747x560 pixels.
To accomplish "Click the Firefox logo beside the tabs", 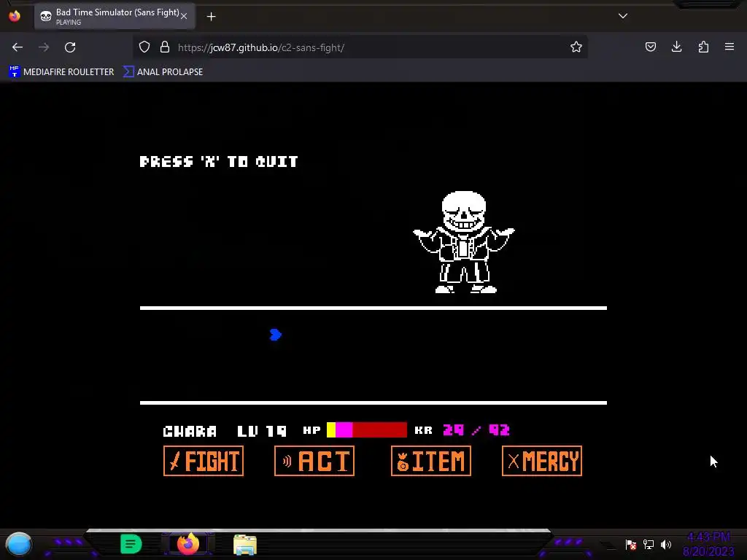I will coord(15,16).
